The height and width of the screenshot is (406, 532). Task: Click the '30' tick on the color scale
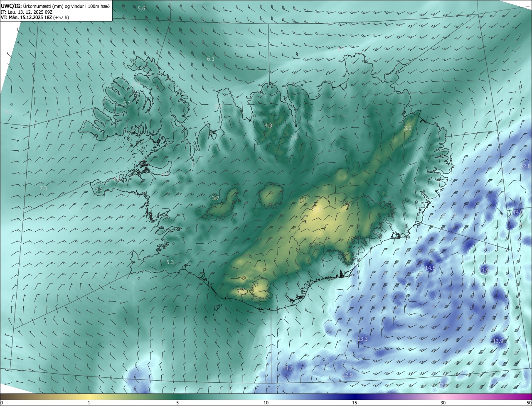point(443,403)
